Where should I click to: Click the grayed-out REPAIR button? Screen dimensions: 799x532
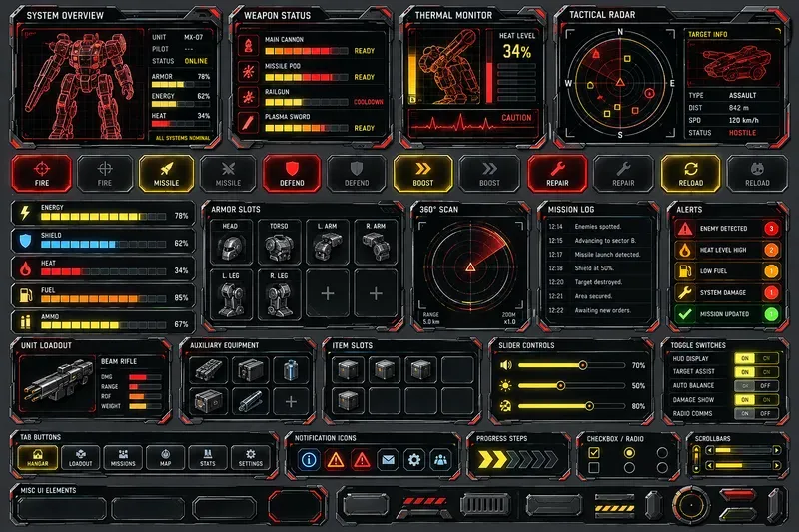click(x=623, y=173)
